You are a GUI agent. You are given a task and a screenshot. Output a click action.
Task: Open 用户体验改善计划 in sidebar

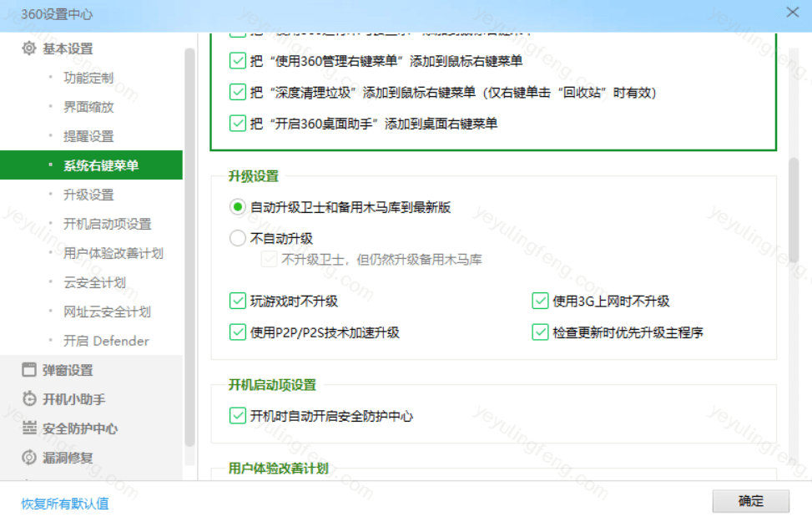(x=113, y=253)
